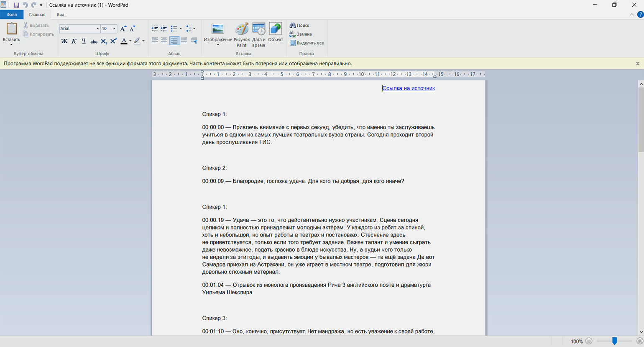
Task: Toggle italic (К) formatting
Action: [74, 41]
